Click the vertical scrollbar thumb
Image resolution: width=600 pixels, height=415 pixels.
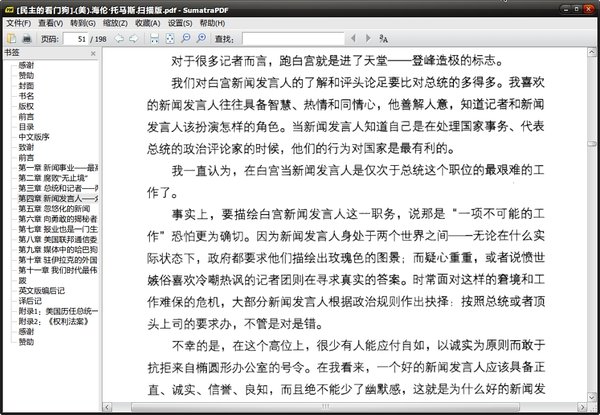(x=592, y=144)
